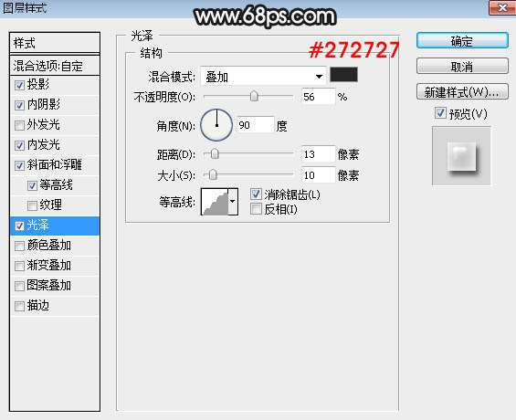Click the contour curve thumbnail
Image resolution: width=516 pixels, height=420 pixels.
pyautogui.click(x=215, y=202)
